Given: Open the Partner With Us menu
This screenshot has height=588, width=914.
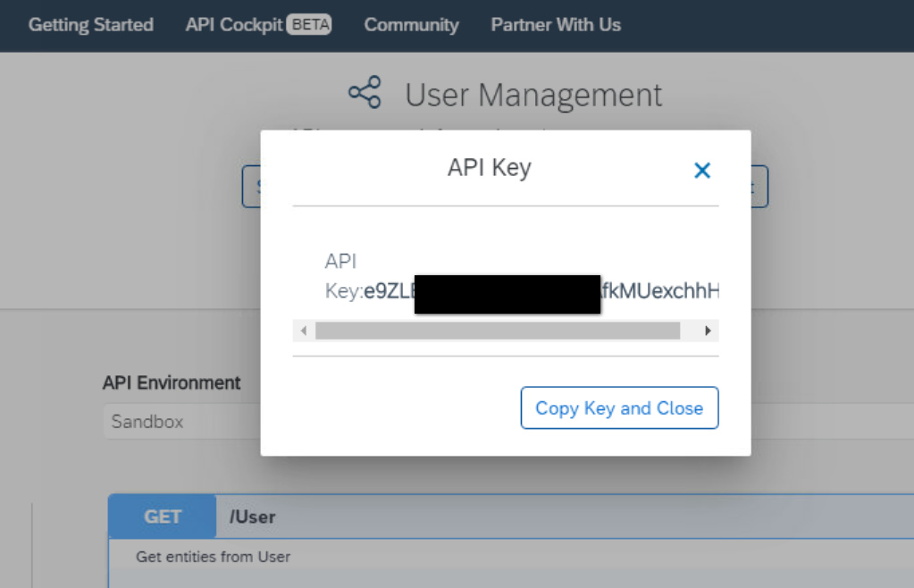Looking at the screenshot, I should tap(555, 24).
